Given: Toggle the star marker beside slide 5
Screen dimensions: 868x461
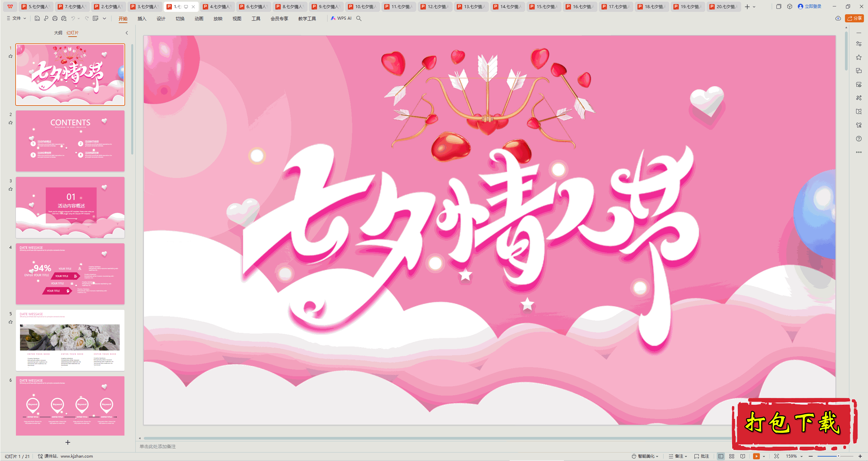Looking at the screenshot, I should pyautogui.click(x=11, y=322).
